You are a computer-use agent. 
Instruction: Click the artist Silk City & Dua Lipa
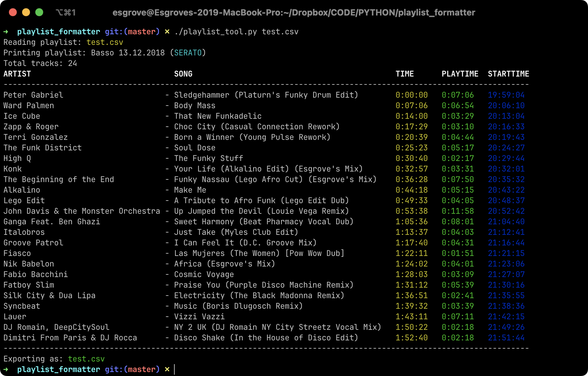pos(49,296)
